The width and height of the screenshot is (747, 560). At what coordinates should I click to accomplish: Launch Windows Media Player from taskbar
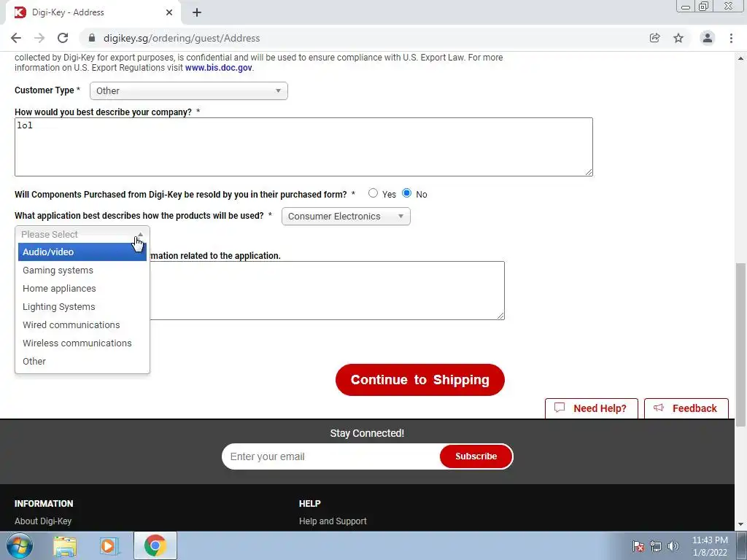point(109,545)
